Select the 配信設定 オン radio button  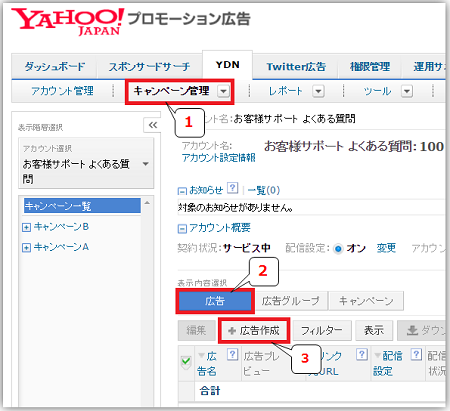coord(338,249)
